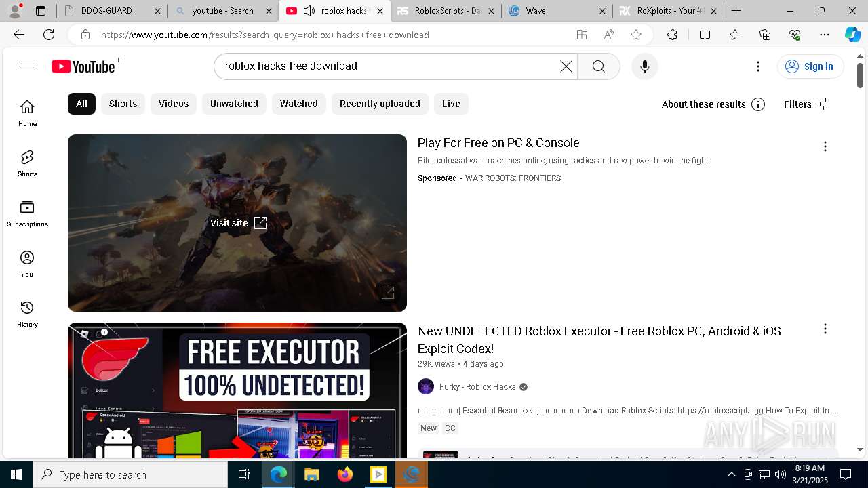Open Edge tab actions menu
The image size is (868, 488).
coord(41,11)
